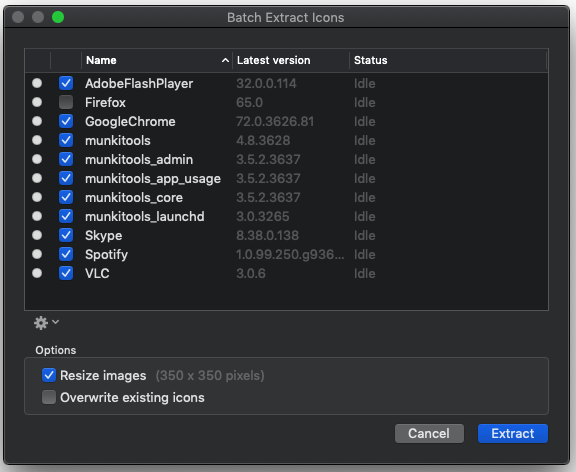Sort by the Latest version column header
576x472 pixels.
[291, 60]
